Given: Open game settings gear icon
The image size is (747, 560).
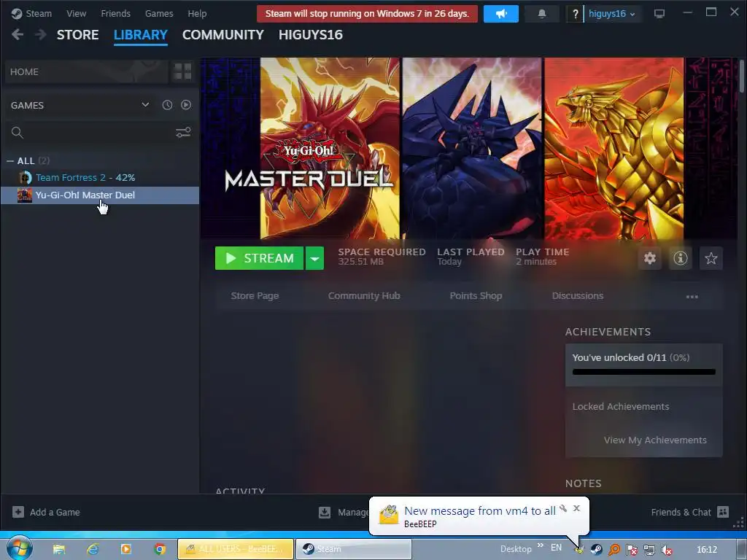Looking at the screenshot, I should click(x=650, y=258).
